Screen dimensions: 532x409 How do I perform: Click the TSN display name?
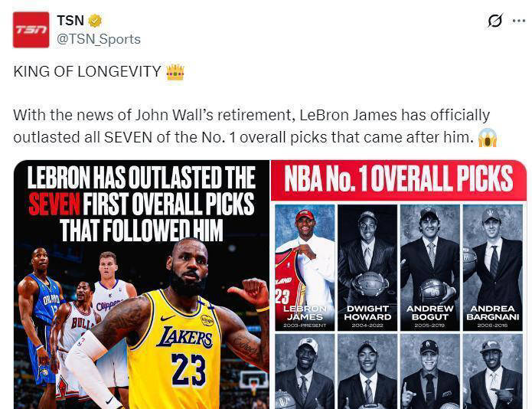[70, 21]
